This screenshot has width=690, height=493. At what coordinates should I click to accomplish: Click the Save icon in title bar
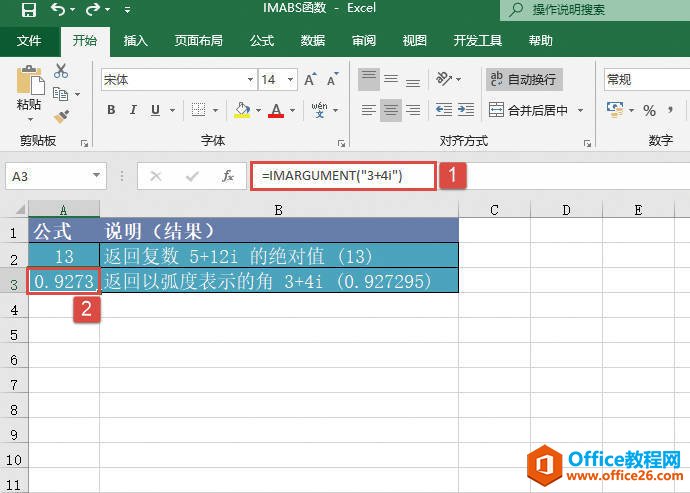point(29,10)
